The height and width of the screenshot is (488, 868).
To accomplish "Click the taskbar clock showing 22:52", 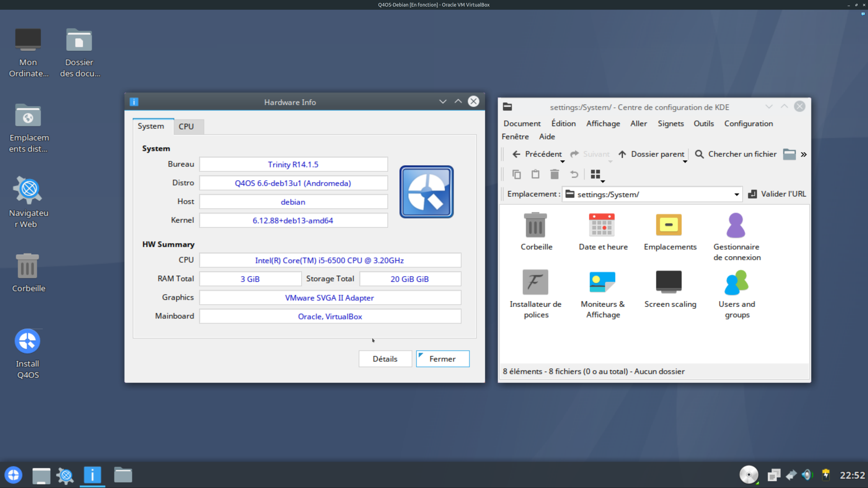I will tap(852, 475).
